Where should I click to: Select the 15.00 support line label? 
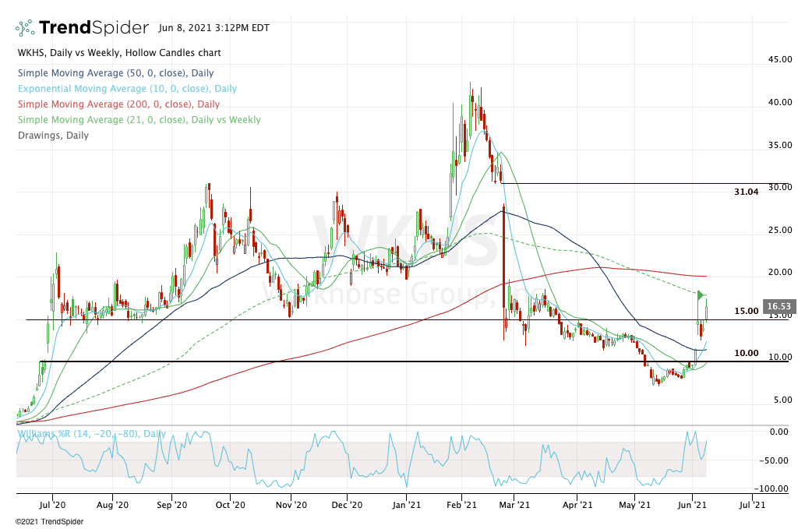point(746,311)
